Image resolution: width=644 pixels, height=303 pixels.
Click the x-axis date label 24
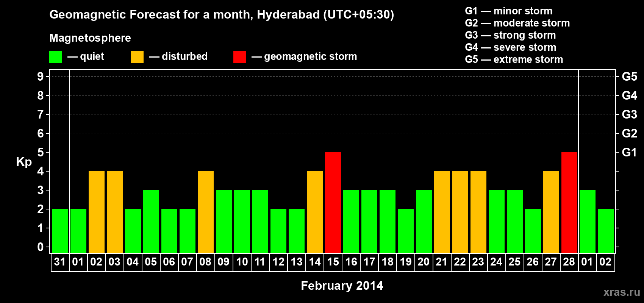pos(496,262)
